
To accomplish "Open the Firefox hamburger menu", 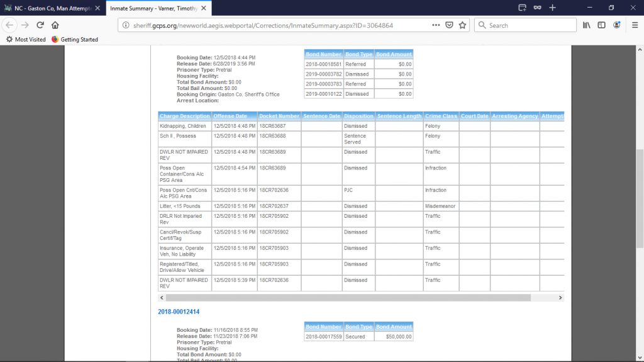I will coord(635,25).
